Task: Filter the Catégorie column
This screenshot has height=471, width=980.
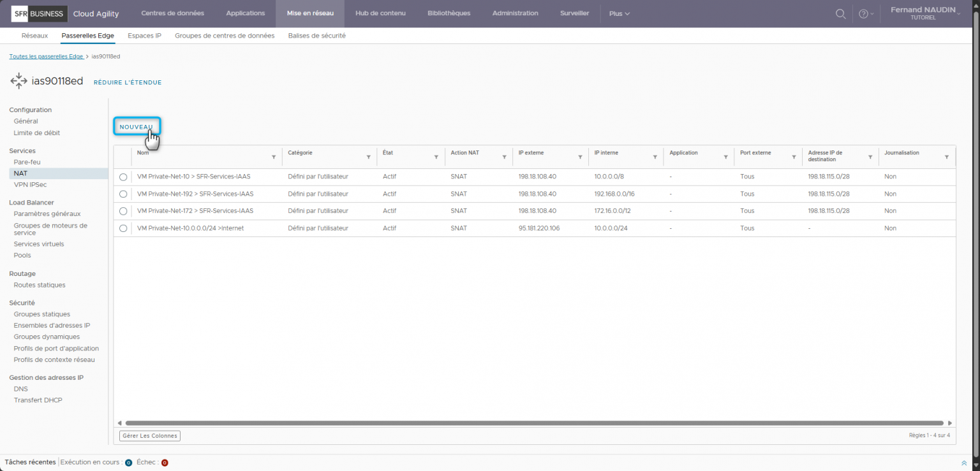Action: (x=368, y=156)
